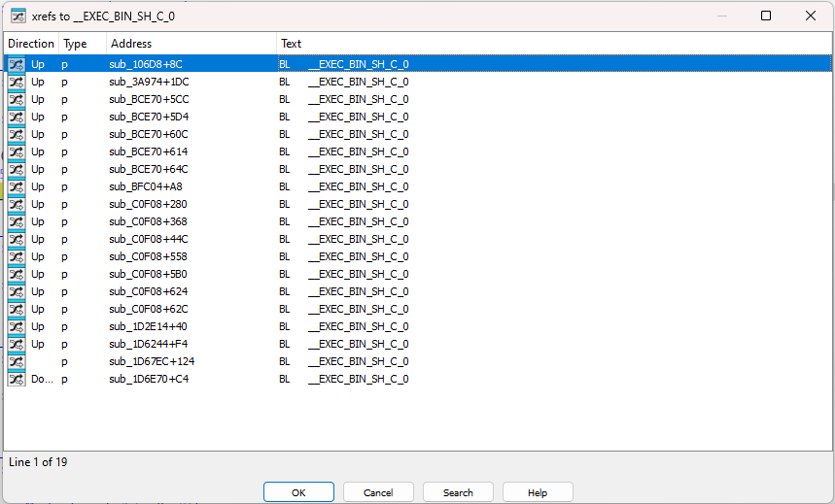The image size is (835, 504).
Task: Click 'Up' direction cell in sub_3A974+1DC row
Action: 38,82
